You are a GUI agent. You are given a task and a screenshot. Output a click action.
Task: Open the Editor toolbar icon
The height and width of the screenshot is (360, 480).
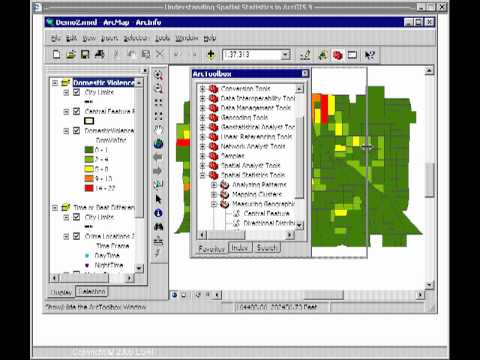(x=305, y=55)
